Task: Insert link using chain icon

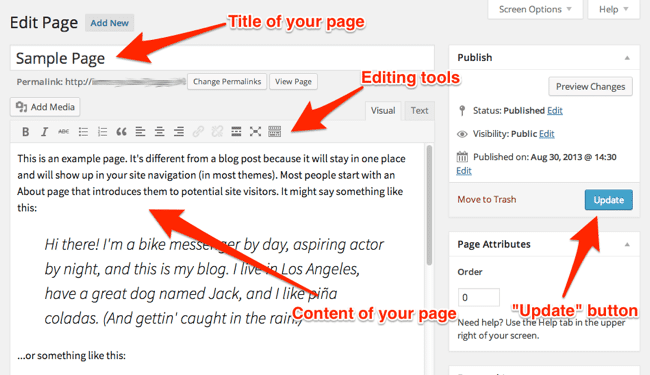Action: 198,132
